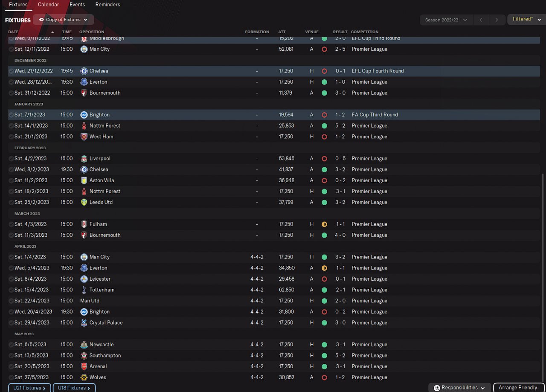Go to the next season with right arrow
The width and height of the screenshot is (546, 392).
[x=496, y=20]
